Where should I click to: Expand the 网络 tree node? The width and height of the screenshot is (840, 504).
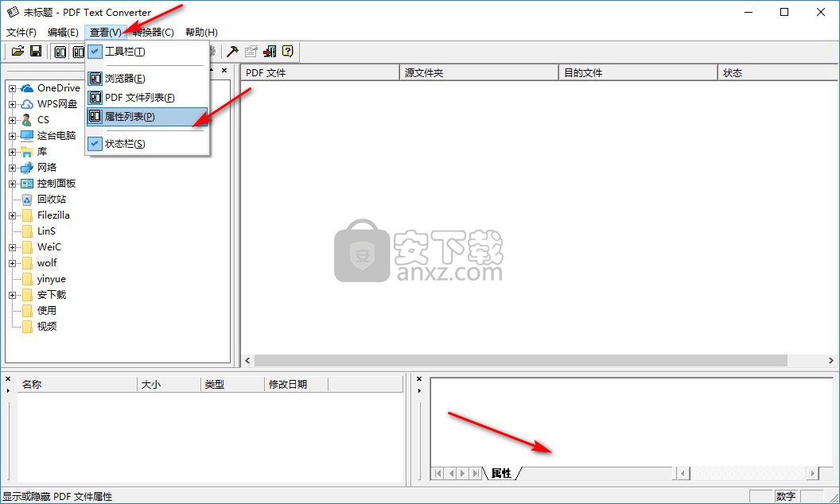point(12,169)
